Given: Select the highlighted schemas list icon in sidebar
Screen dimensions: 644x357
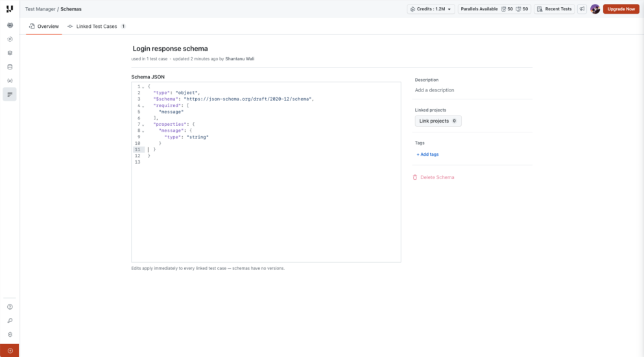Looking at the screenshot, I should pos(10,95).
